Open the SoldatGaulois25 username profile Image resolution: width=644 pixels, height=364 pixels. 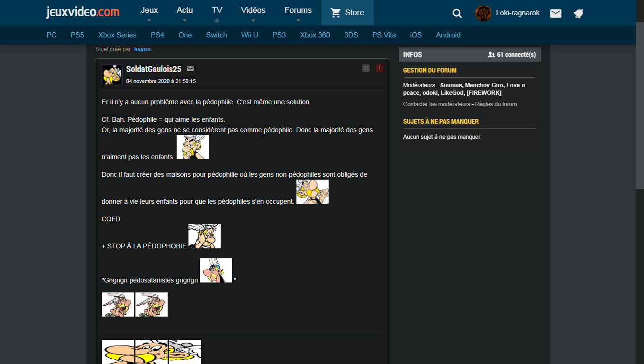coord(154,69)
